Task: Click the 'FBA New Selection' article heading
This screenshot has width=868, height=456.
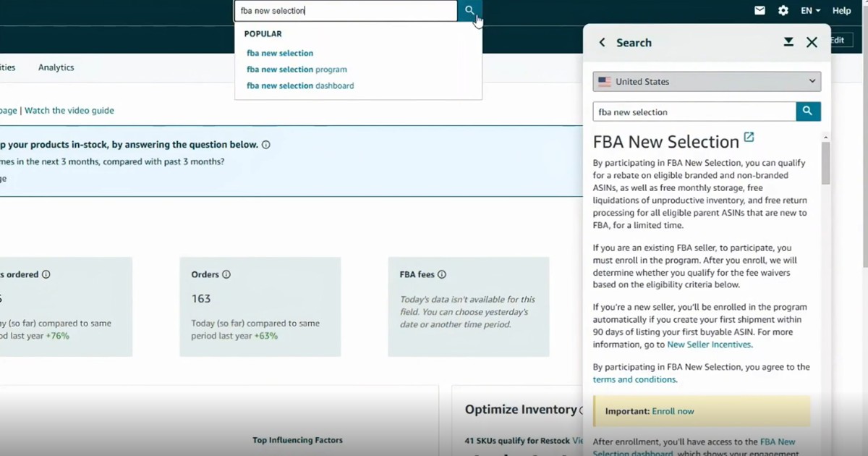Action: 665,142
